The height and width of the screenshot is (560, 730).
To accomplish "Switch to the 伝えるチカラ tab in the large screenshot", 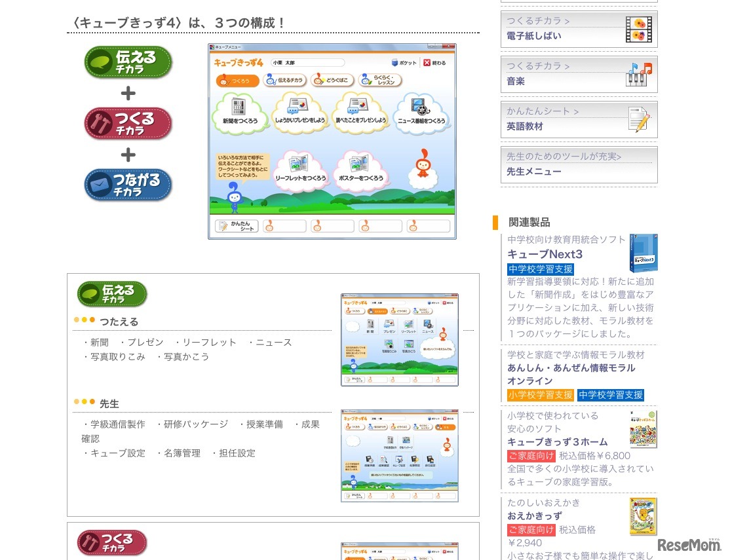I will pyautogui.click(x=285, y=80).
